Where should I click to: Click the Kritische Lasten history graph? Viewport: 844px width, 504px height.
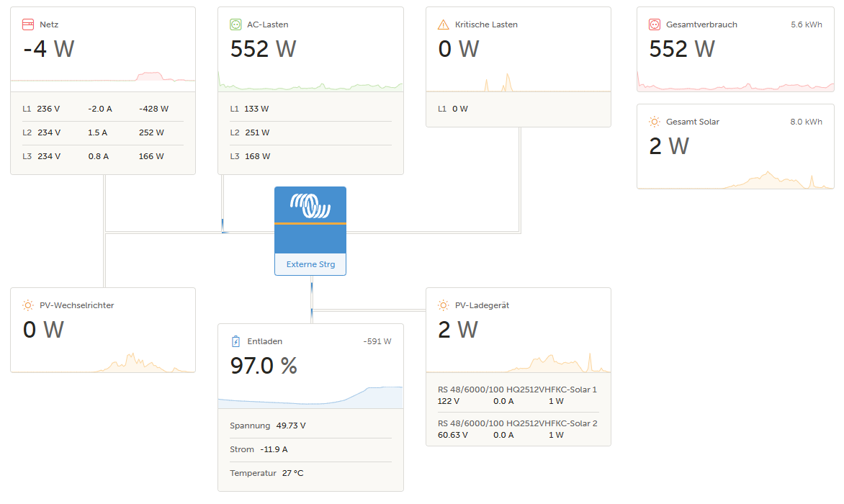(518, 82)
